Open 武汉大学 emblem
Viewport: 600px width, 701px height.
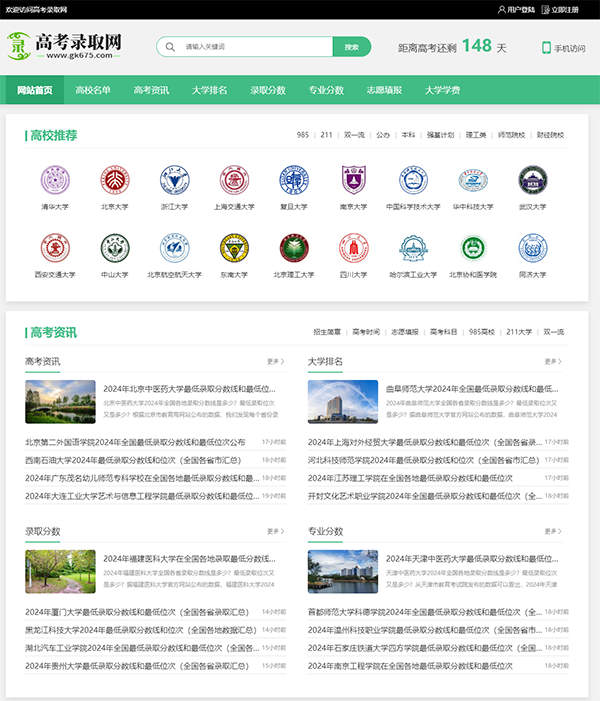tap(532, 180)
